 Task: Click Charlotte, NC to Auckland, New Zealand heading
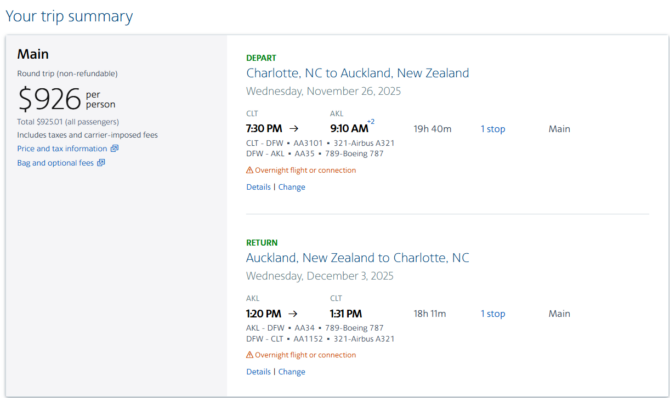(357, 73)
